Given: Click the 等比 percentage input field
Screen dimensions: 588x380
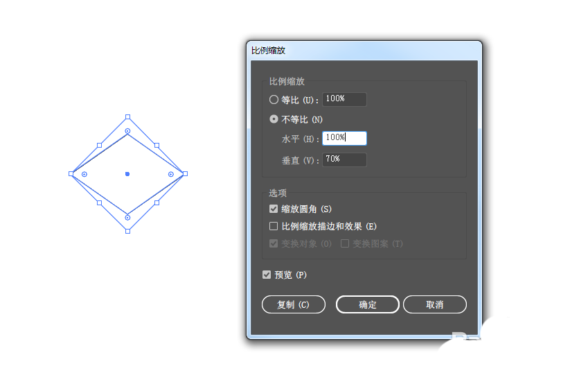Looking at the screenshot, I should 344,99.
